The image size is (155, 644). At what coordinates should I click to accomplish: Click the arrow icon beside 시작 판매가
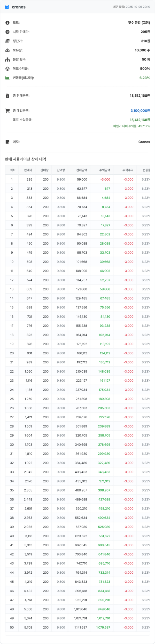click(7, 32)
